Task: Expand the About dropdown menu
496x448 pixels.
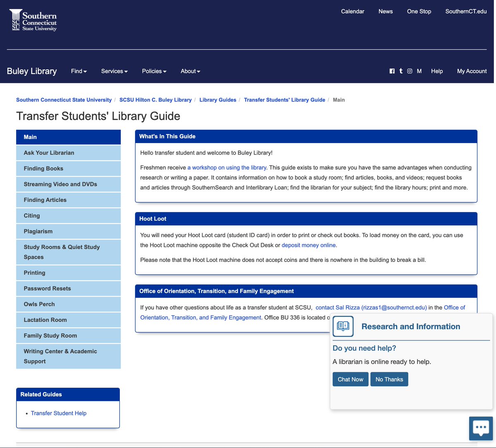Action: 191,71
